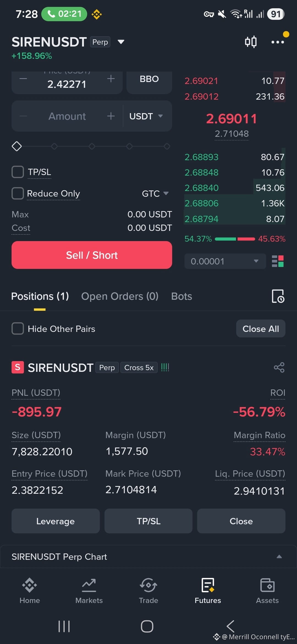The image size is (297, 644).
Task: Open Assets wallet in bottom navigation
Action: click(x=267, y=591)
